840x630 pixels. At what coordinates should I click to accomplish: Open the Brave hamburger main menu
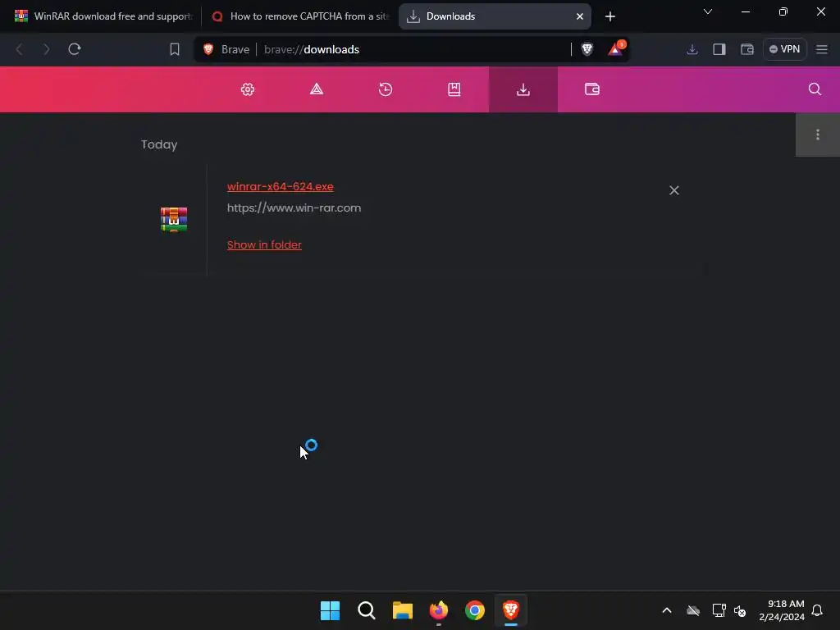pyautogui.click(x=822, y=49)
